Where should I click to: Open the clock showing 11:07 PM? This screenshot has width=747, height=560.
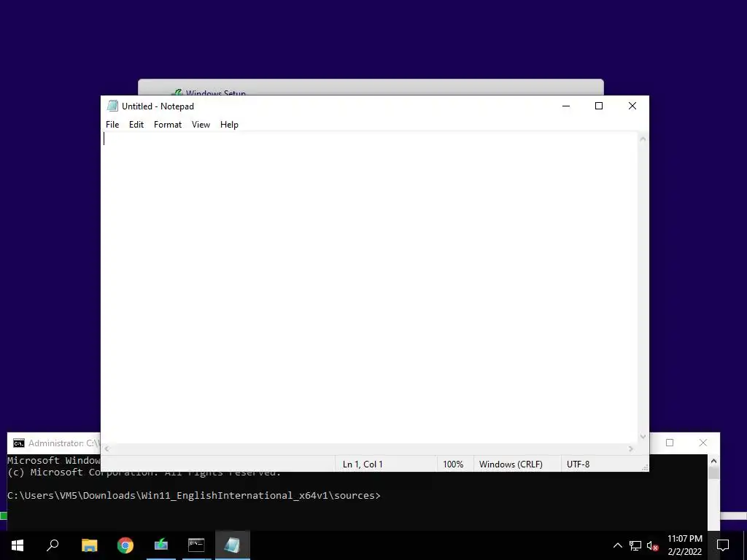coord(684,545)
